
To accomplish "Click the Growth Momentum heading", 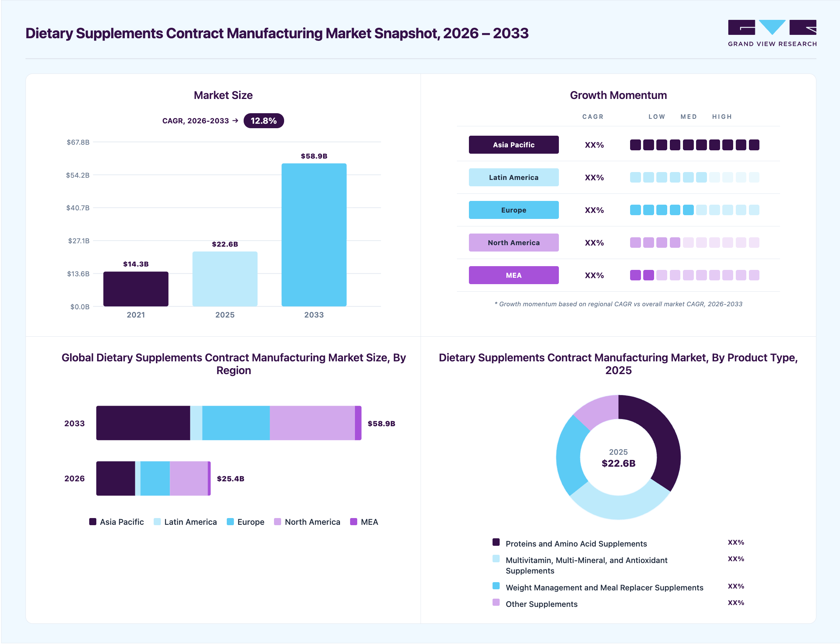I will (x=618, y=95).
